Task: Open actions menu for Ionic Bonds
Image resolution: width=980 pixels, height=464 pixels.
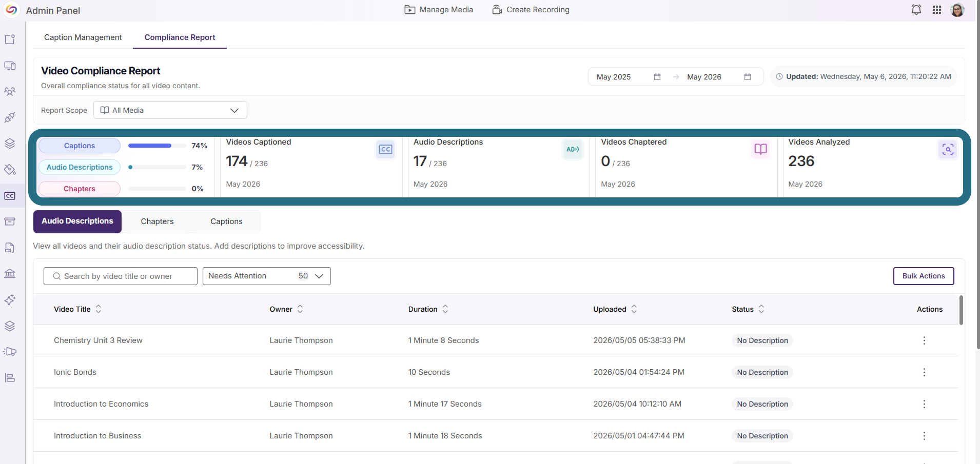Action: pos(924,372)
